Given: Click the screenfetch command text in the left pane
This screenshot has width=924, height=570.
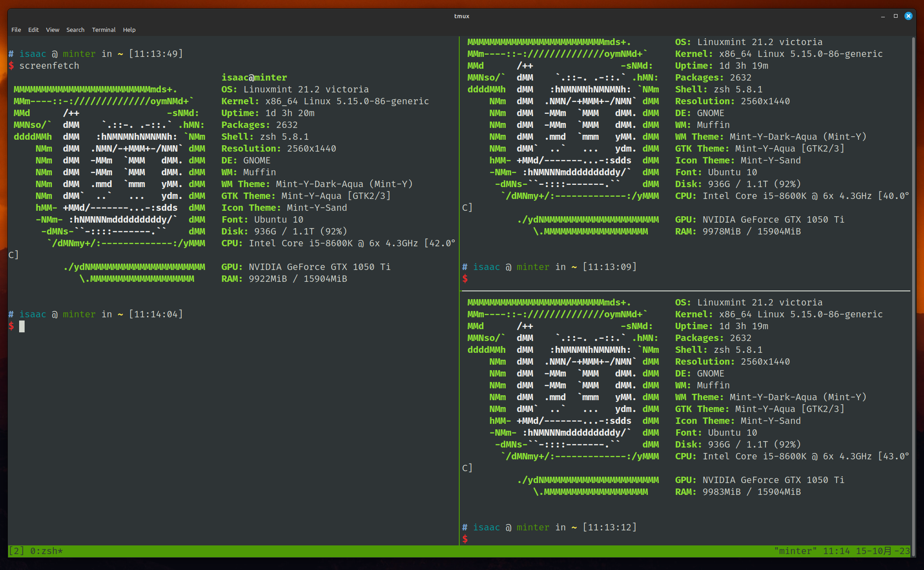Looking at the screenshot, I should coord(49,65).
